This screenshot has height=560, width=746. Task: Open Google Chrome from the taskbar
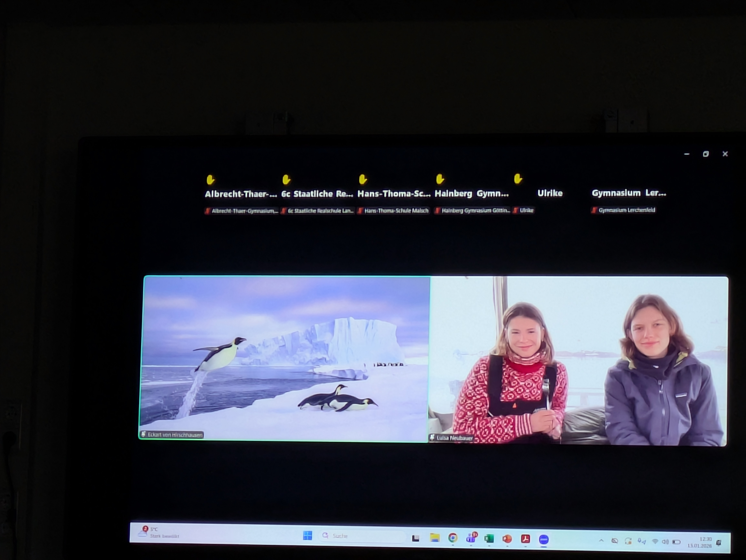[453, 538]
